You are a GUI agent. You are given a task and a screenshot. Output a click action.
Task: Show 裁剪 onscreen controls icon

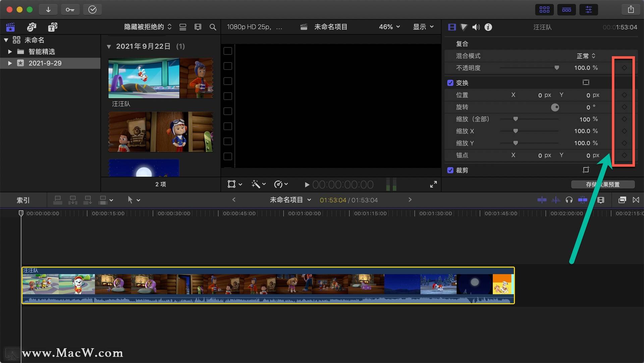(x=586, y=170)
